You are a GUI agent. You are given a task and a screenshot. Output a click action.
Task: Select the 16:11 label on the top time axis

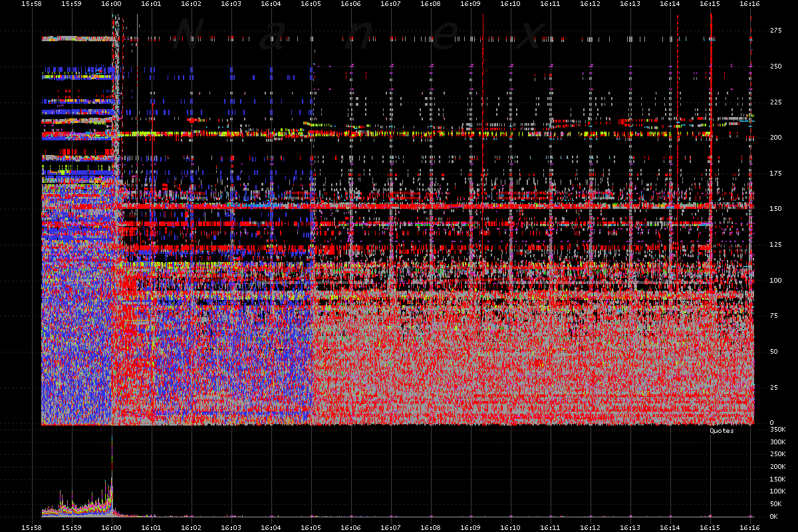click(x=550, y=4)
